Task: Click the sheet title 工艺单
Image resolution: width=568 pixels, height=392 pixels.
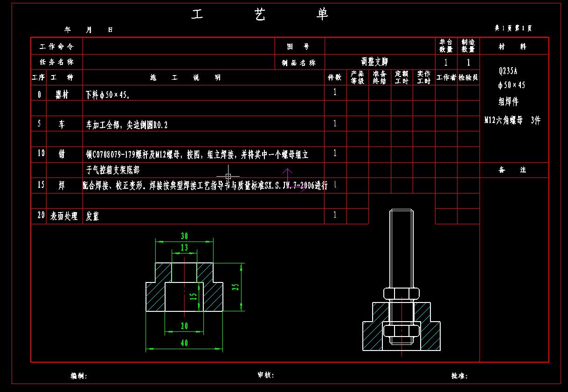Action: (x=260, y=14)
